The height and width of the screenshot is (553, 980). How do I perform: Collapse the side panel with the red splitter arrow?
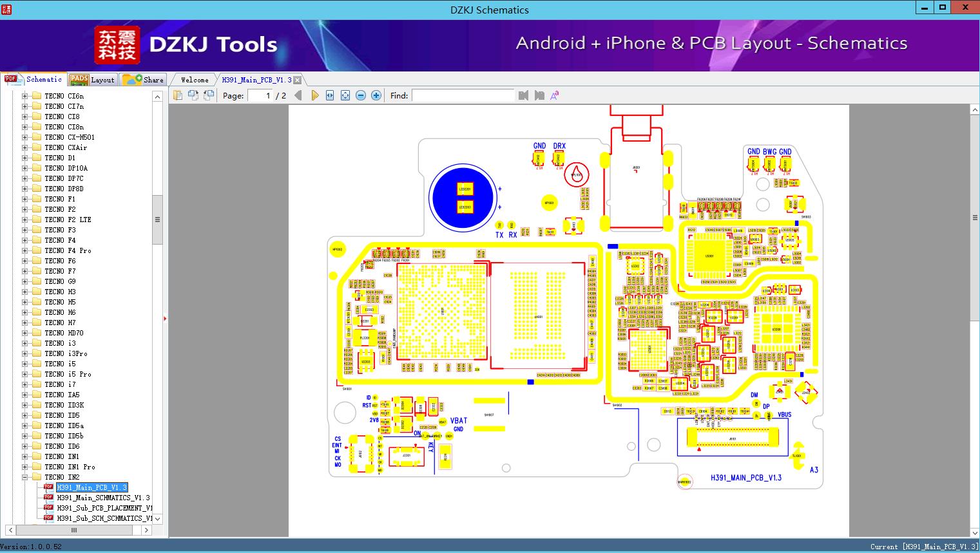[x=165, y=318]
